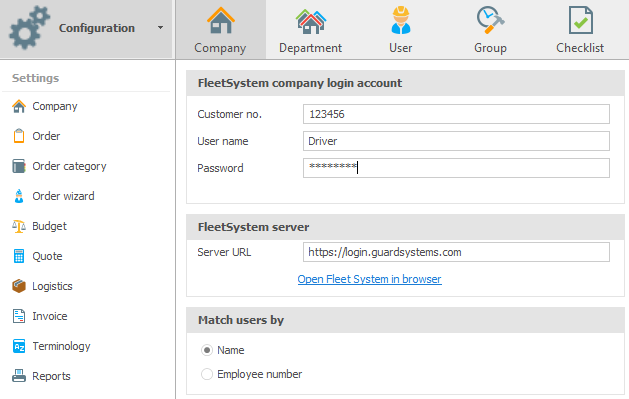Viewport: 629px width, 399px height.
Task: Select the Employee number radio button
Action: pos(207,374)
